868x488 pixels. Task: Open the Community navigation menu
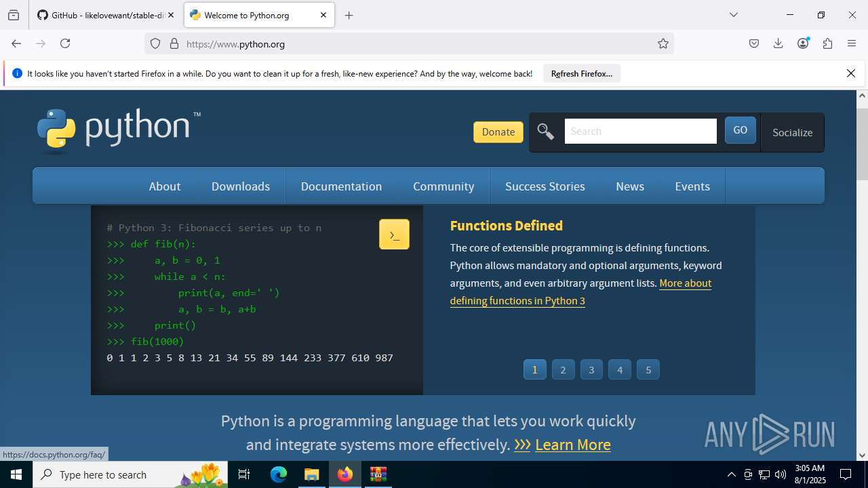point(443,186)
